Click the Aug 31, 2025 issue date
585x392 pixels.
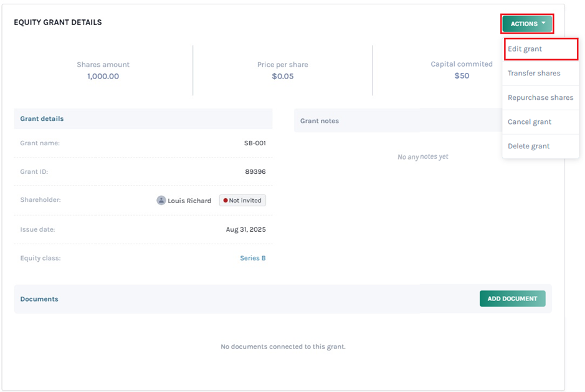coord(245,229)
